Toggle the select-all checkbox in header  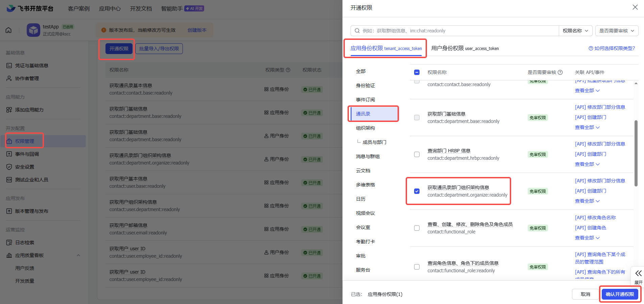417,72
